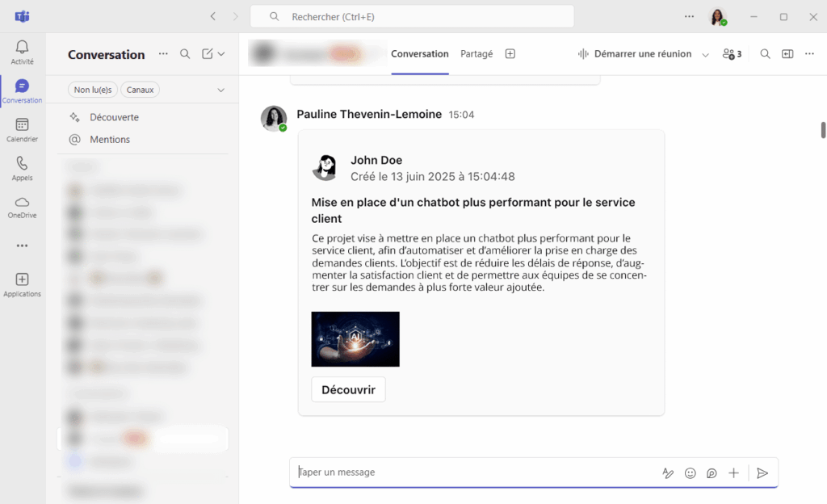Click Pauline Thevenin-Lemoine's avatar
This screenshot has width=827, height=504.
pyautogui.click(x=274, y=118)
